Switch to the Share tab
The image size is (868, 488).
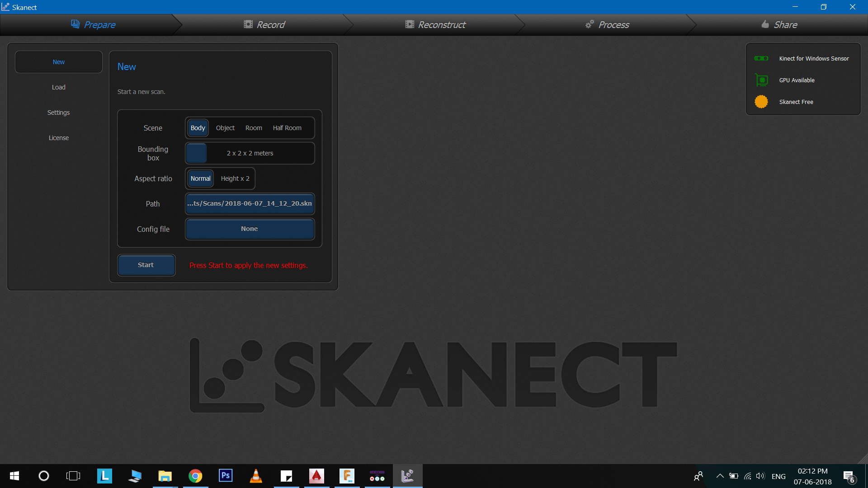[779, 24]
